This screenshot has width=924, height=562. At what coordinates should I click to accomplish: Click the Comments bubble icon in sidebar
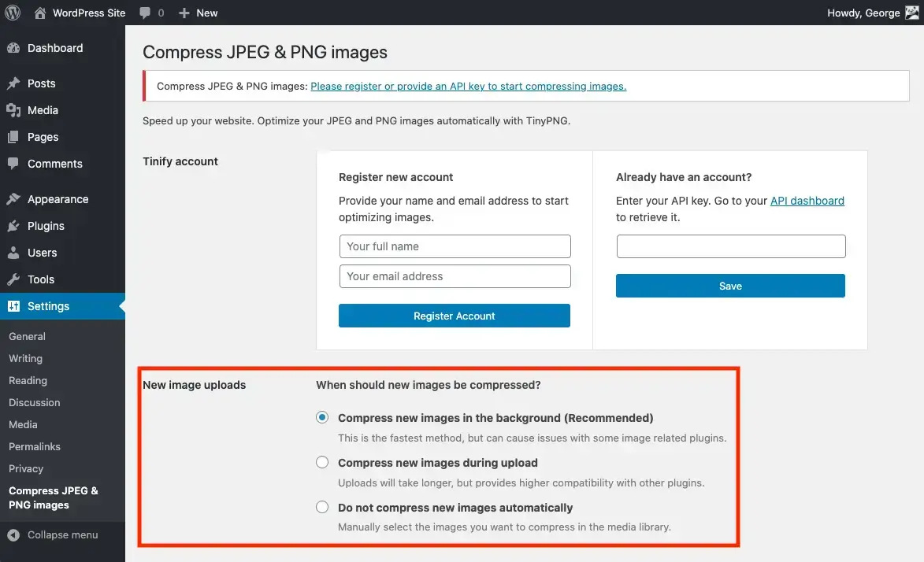(x=13, y=164)
